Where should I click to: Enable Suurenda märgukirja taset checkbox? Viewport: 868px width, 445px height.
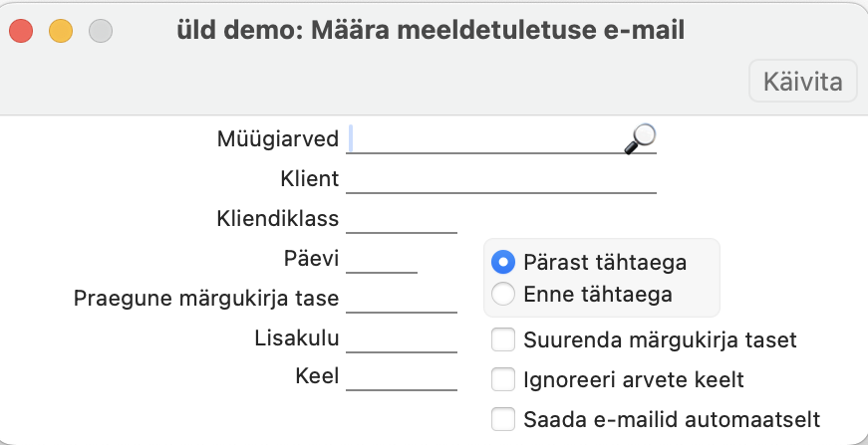pos(504,339)
